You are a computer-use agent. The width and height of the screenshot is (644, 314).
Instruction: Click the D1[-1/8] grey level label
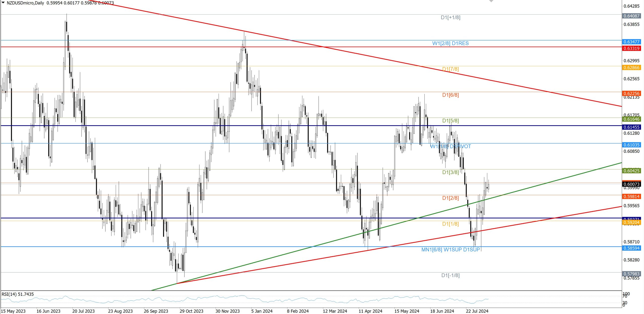(450, 275)
